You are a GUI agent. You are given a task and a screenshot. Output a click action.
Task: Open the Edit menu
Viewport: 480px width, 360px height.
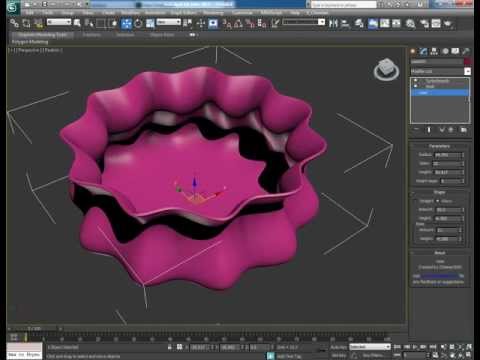coord(30,13)
